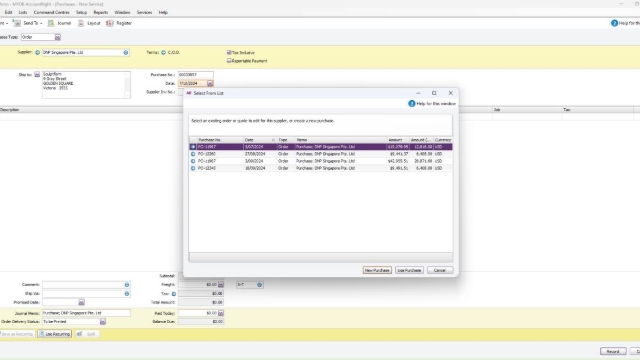Viewport: 640px width, 360px height.
Task: Open the Journal toolbar icon
Action: tap(51, 23)
